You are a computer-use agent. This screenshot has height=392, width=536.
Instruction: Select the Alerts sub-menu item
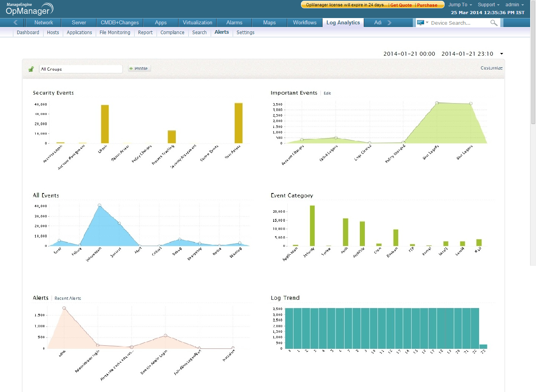point(222,32)
